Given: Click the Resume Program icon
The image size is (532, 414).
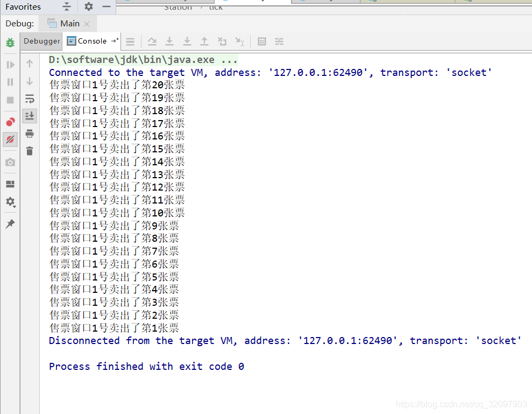Looking at the screenshot, I should point(10,65).
